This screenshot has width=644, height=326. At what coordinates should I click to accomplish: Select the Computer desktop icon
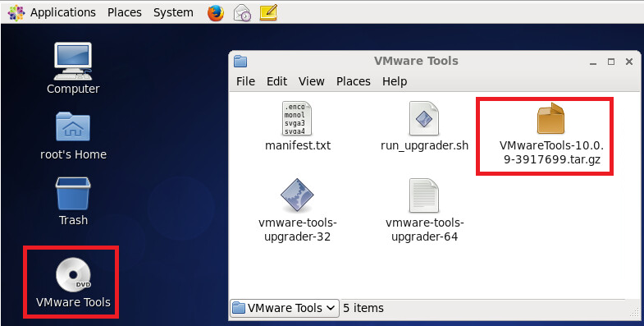pos(73,61)
